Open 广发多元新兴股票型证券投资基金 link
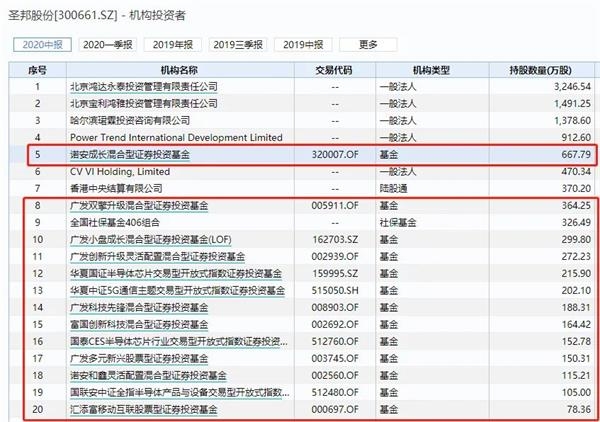 [x=139, y=358]
